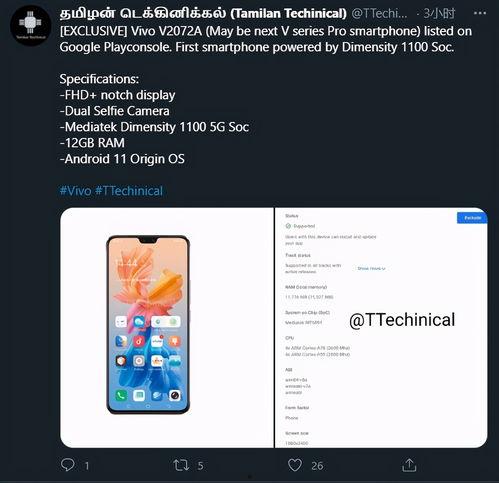
Task: Open the share upload icon
Action: [x=409, y=465]
